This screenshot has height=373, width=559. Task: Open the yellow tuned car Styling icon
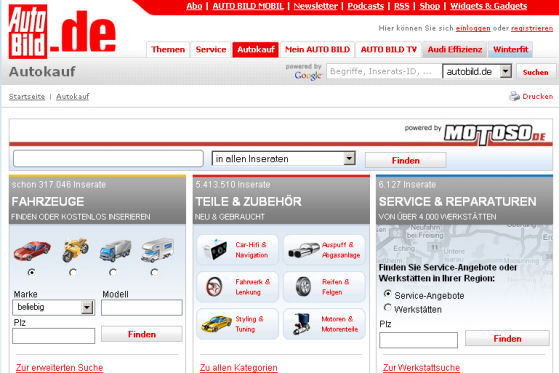point(216,323)
